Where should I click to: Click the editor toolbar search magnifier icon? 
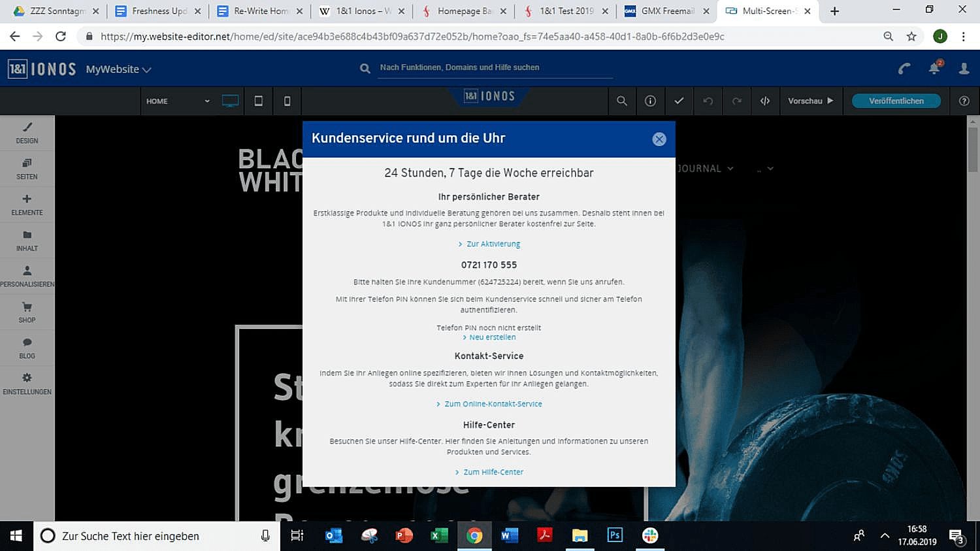(622, 101)
